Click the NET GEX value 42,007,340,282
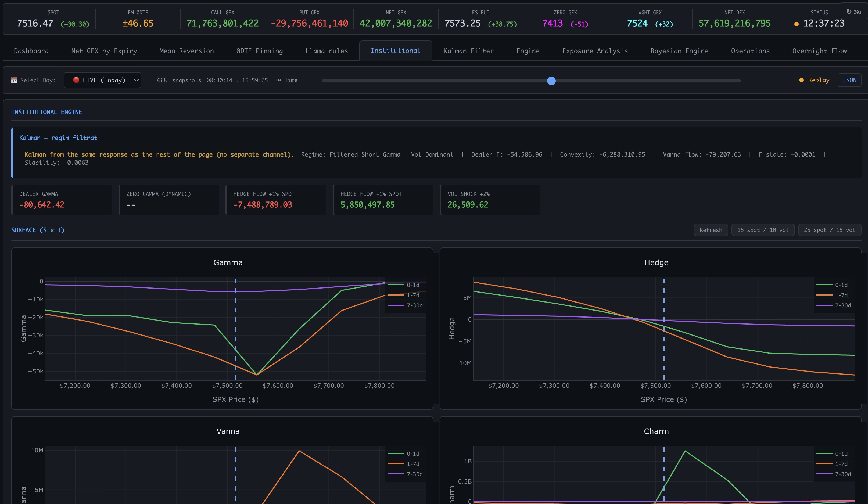 [x=396, y=23]
